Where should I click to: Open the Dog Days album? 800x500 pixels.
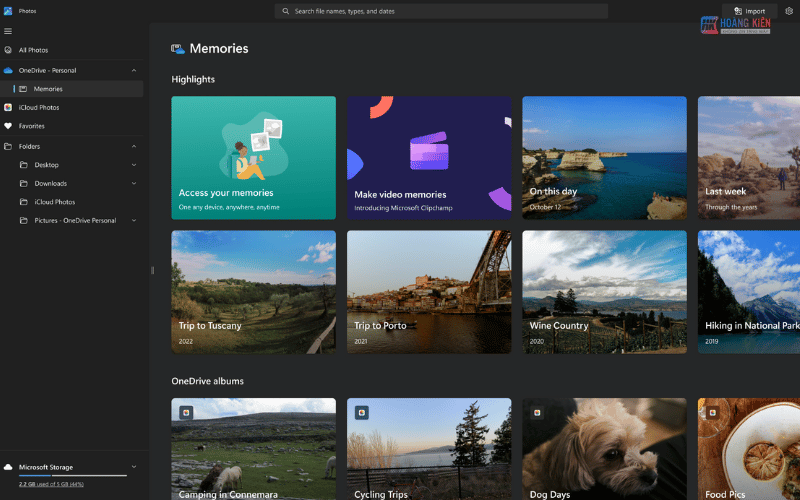(605, 449)
